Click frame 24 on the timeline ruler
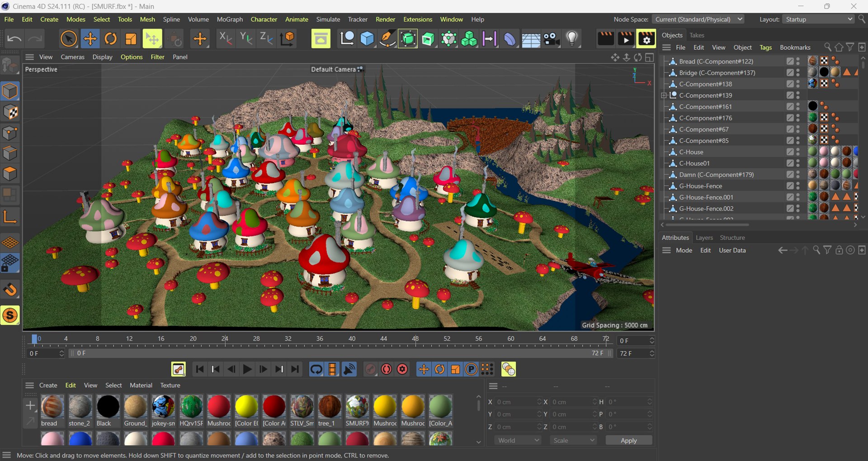The image size is (868, 461). [x=225, y=339]
